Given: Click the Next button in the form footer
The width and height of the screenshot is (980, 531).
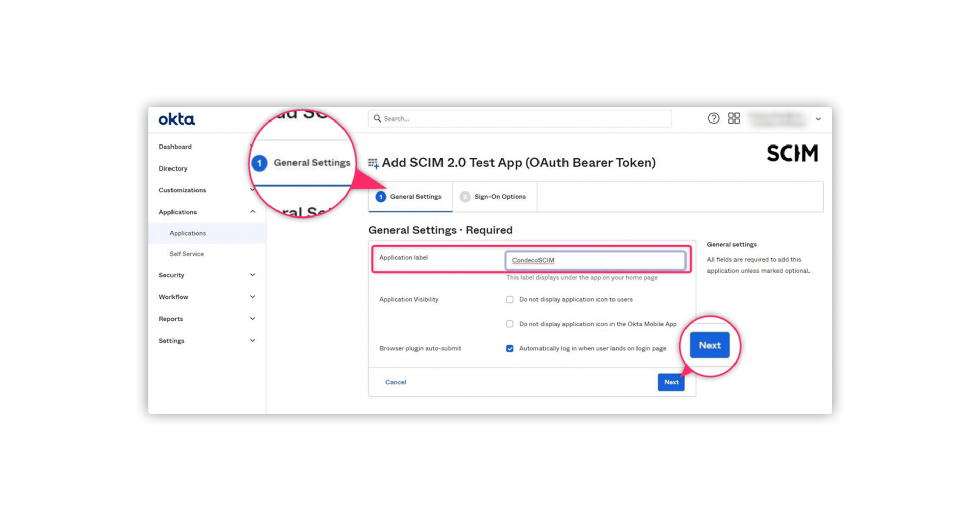Looking at the screenshot, I should (671, 382).
